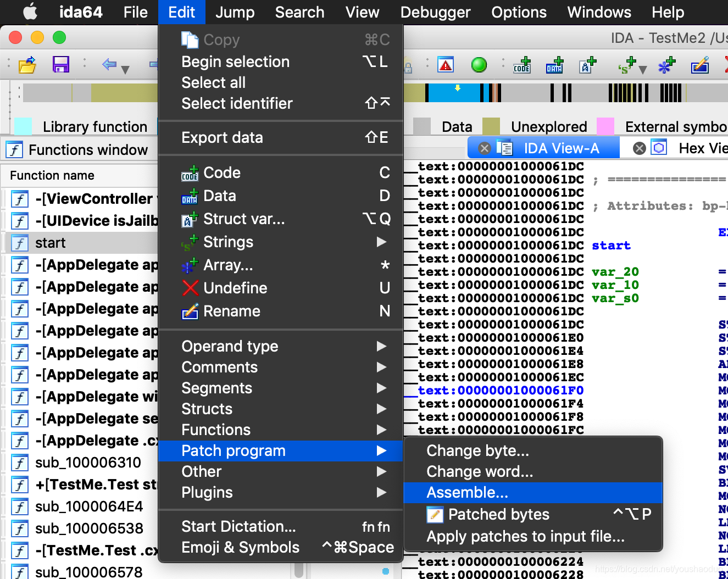Screen dimensions: 728x579
Task: Expand the Strings submenu
Action: pyautogui.click(x=382, y=242)
